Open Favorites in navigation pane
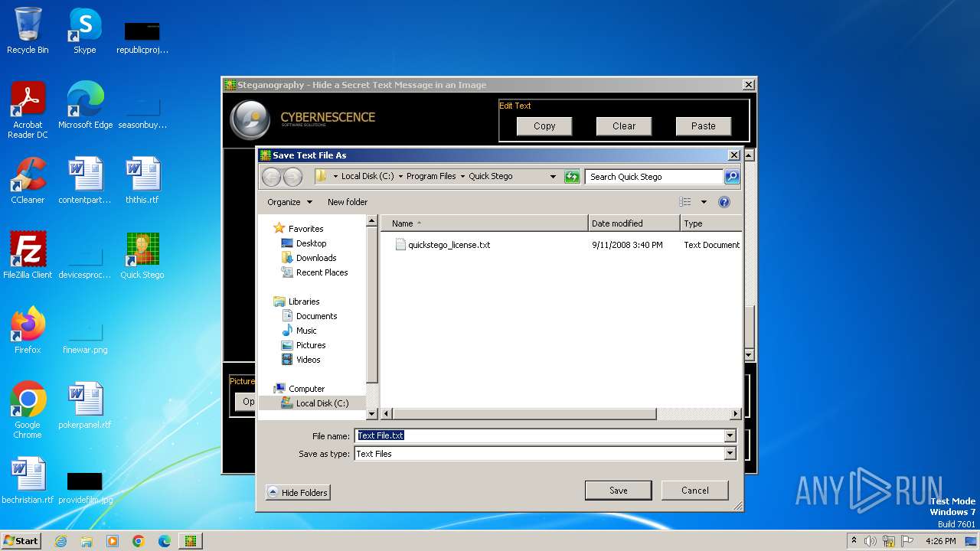 click(x=305, y=229)
